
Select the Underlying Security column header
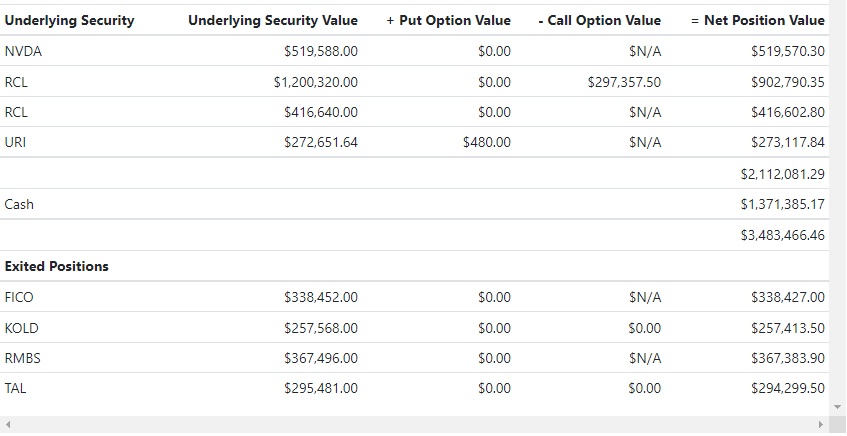pos(69,20)
